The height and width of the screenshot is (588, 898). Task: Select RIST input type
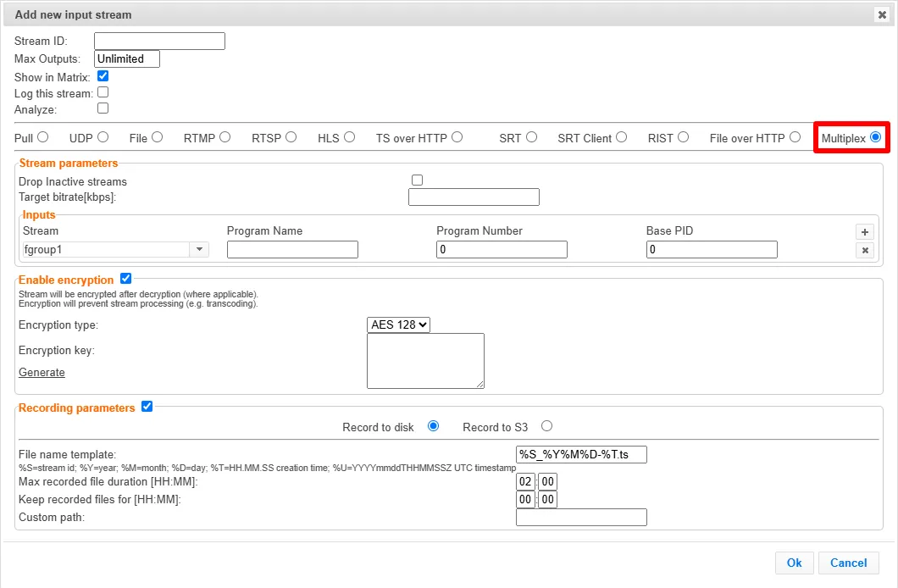[683, 137]
